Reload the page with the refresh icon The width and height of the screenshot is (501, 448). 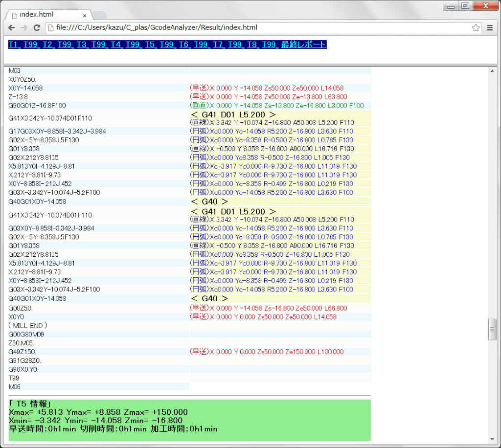[x=37, y=28]
